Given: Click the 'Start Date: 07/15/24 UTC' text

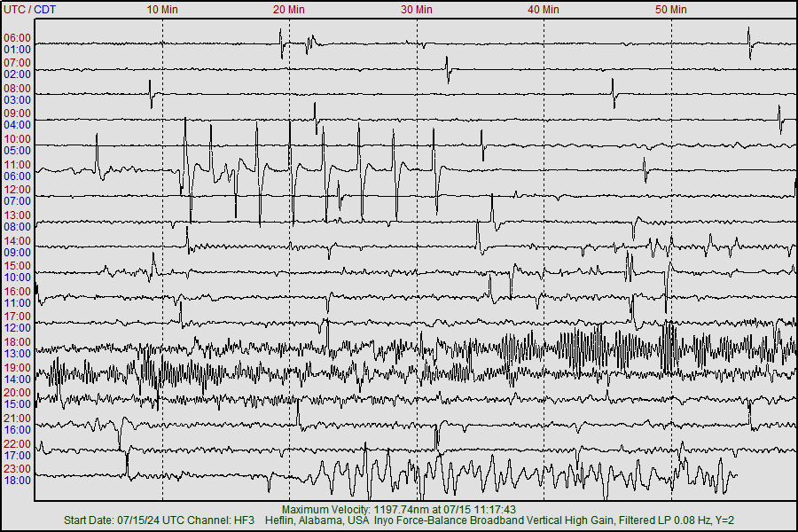Looking at the screenshot, I should [x=123, y=520].
